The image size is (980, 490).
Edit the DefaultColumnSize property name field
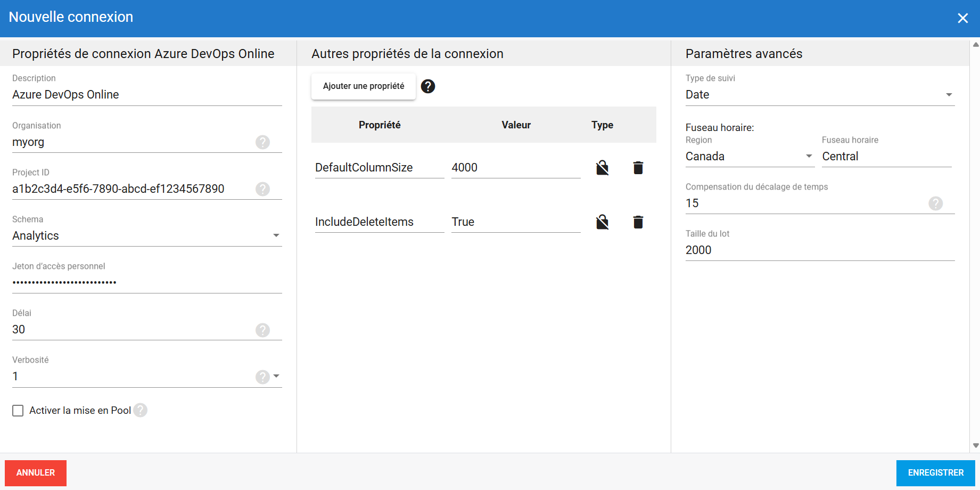pyautogui.click(x=380, y=168)
